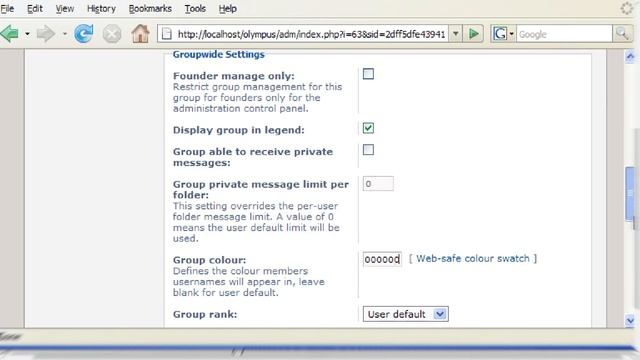Click the Group private message limit label
The height and width of the screenshot is (360, 640).
(260, 189)
